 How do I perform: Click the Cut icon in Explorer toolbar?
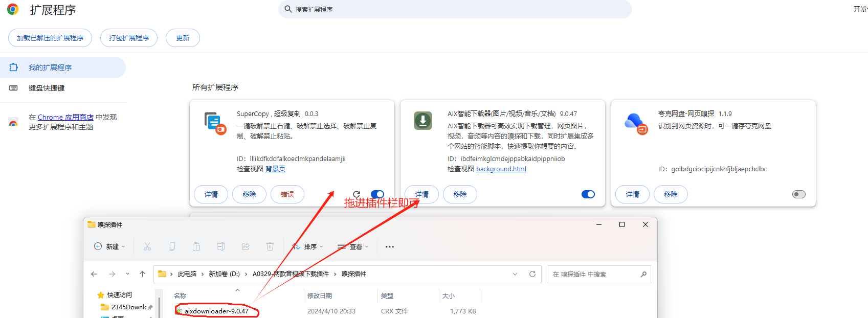point(147,246)
